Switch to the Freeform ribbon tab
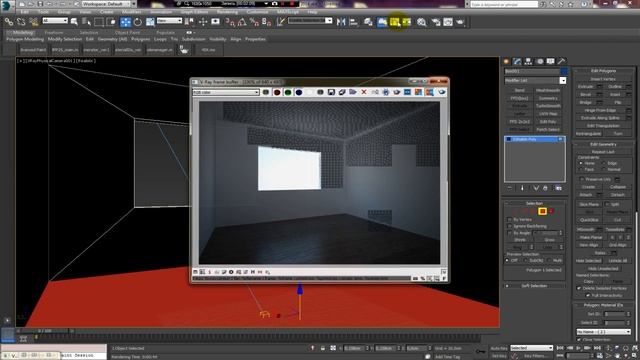This screenshot has width=640, height=360. (x=54, y=33)
